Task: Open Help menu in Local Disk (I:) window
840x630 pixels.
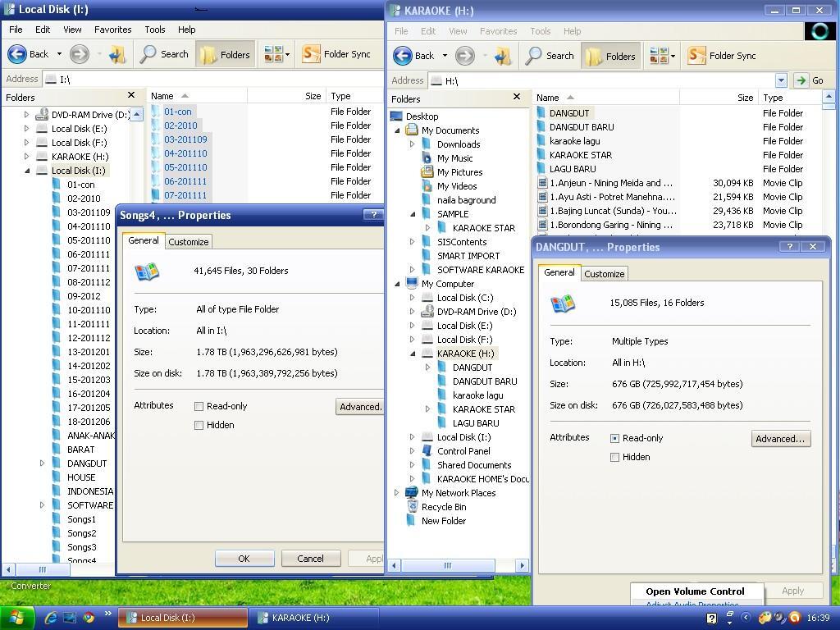Action: tap(186, 30)
